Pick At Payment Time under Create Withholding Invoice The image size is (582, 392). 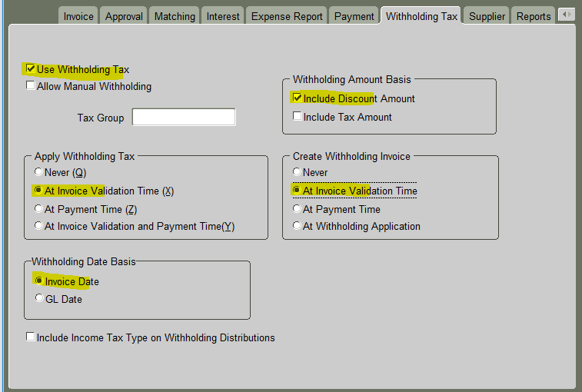tap(297, 208)
